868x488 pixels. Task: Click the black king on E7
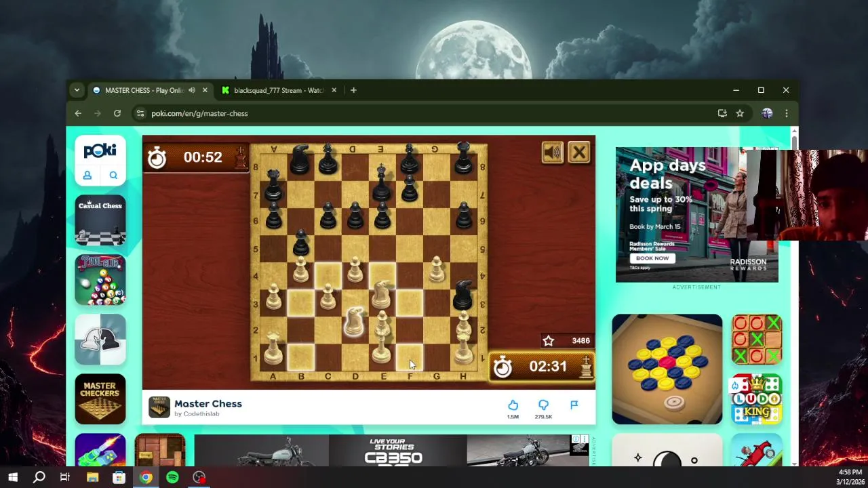382,184
